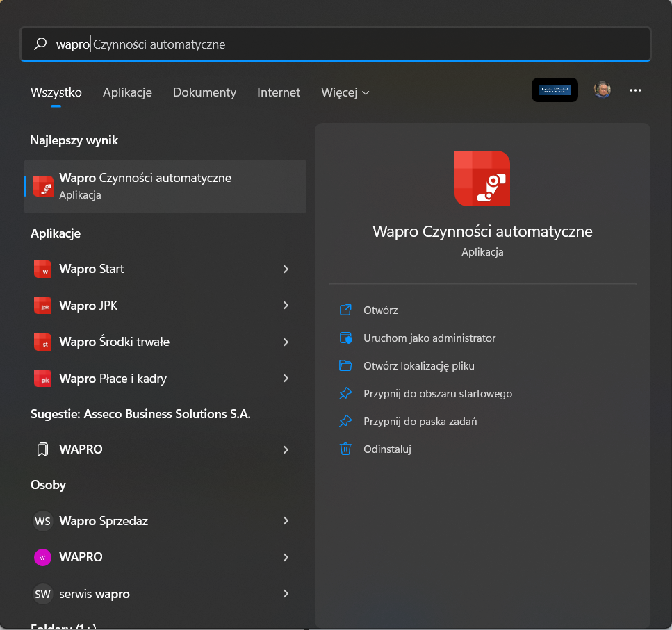Viewport: 672px width, 630px height.
Task: Choose Uruchom jako administrator
Action: (429, 338)
